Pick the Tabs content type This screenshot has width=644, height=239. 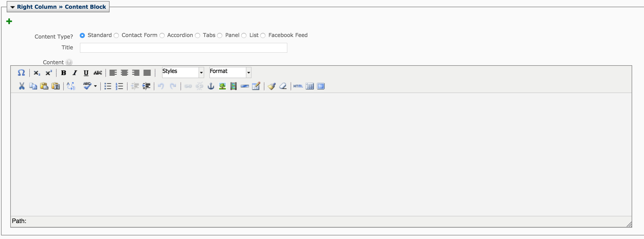[198, 35]
